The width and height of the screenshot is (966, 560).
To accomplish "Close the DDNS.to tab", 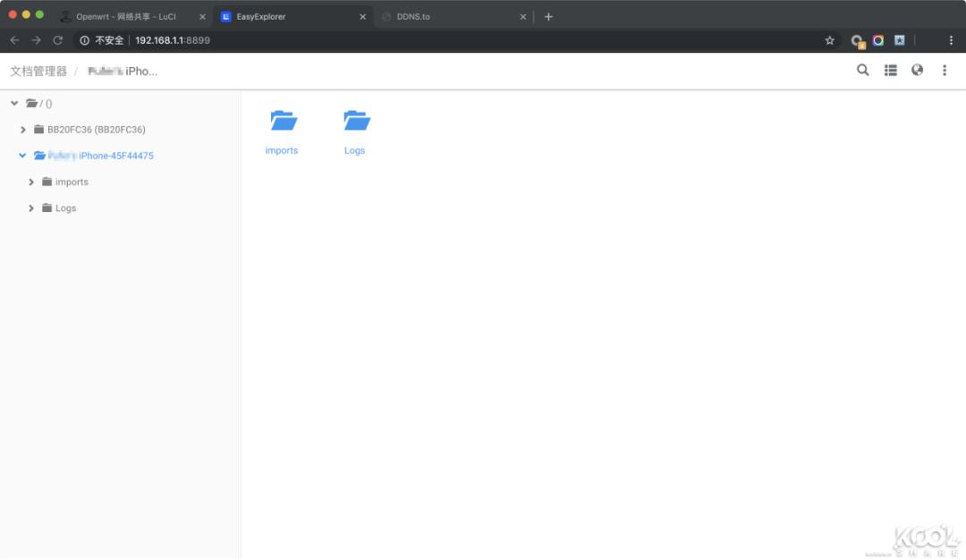I will [522, 17].
